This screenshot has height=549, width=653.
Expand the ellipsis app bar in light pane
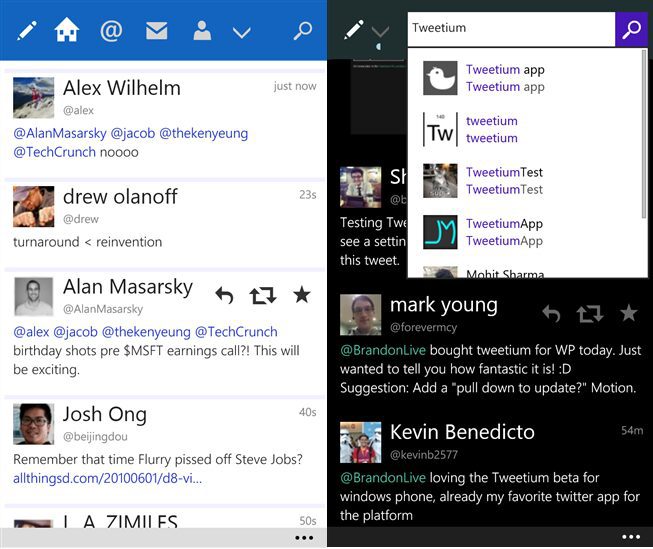(x=304, y=538)
